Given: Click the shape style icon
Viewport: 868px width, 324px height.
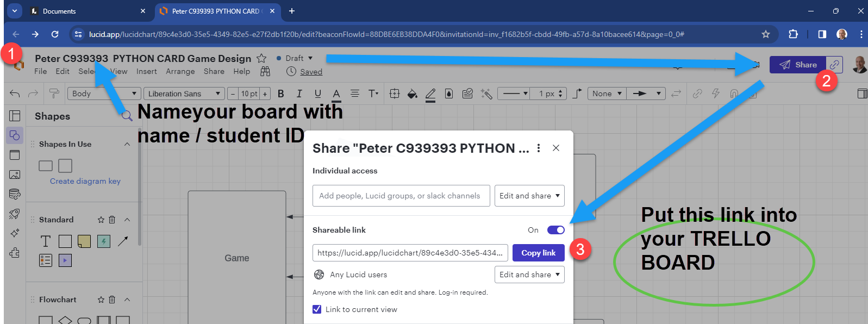Looking at the screenshot, I should pos(449,94).
